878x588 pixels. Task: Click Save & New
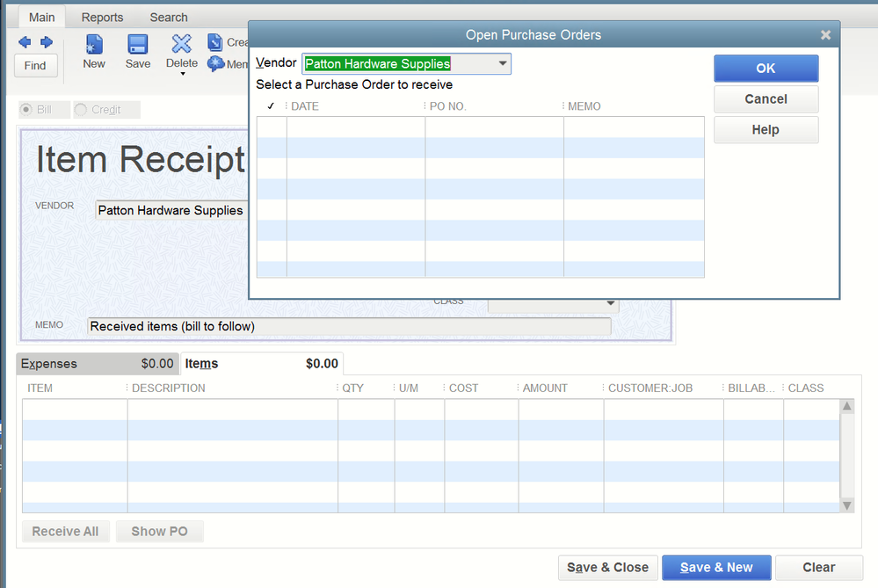coord(715,567)
